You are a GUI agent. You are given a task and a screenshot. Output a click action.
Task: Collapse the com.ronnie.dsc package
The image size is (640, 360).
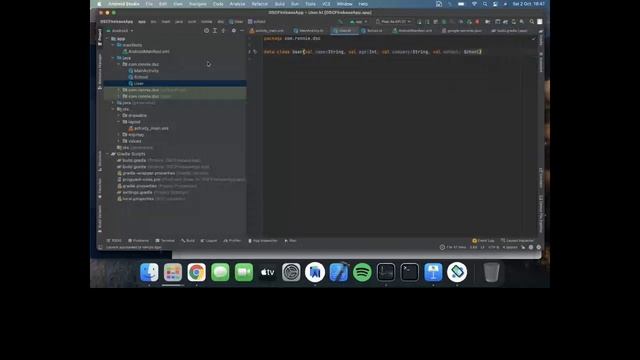click(x=119, y=64)
